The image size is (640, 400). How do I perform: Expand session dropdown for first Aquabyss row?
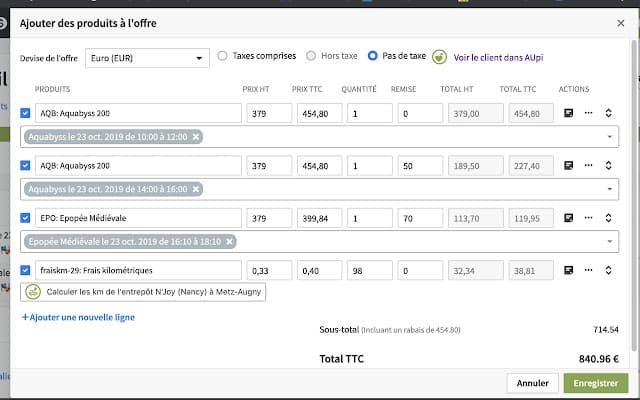[610, 137]
